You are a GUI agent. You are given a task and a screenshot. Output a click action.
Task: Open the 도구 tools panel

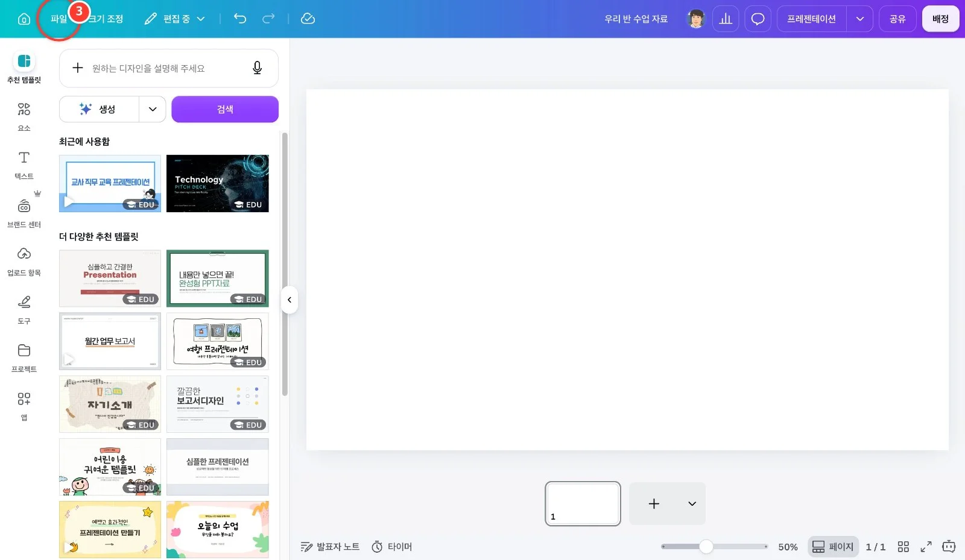point(24,309)
